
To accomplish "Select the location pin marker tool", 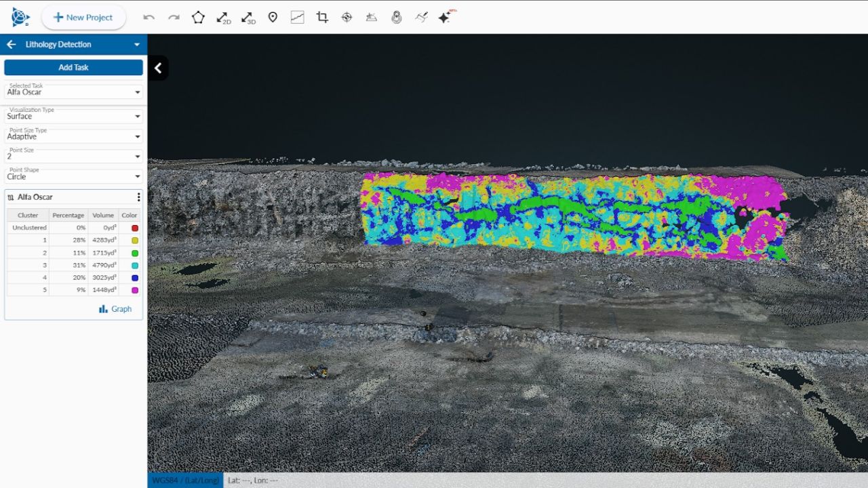I will 273,18.
